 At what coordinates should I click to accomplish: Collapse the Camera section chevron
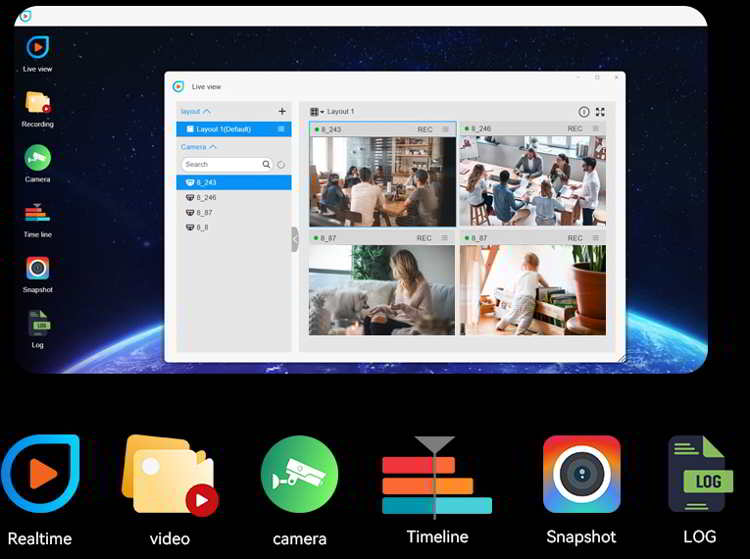tap(212, 147)
